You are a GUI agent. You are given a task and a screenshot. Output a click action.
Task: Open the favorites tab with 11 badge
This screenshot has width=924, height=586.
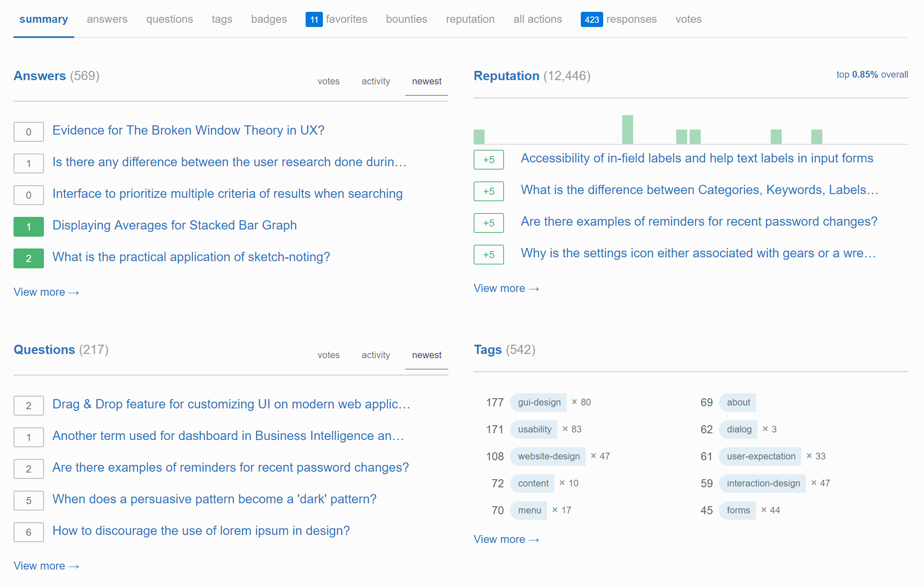[337, 19]
